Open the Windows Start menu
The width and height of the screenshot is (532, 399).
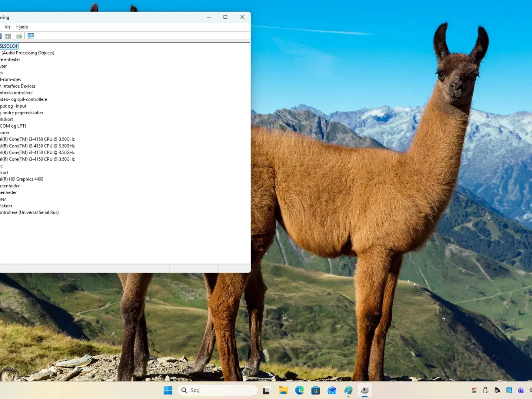[x=168, y=390]
